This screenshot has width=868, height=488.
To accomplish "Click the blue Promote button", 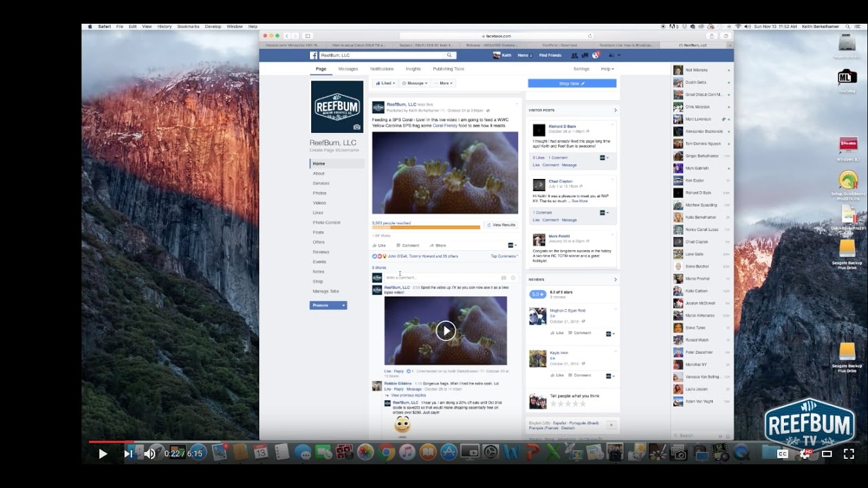I will tap(328, 306).
